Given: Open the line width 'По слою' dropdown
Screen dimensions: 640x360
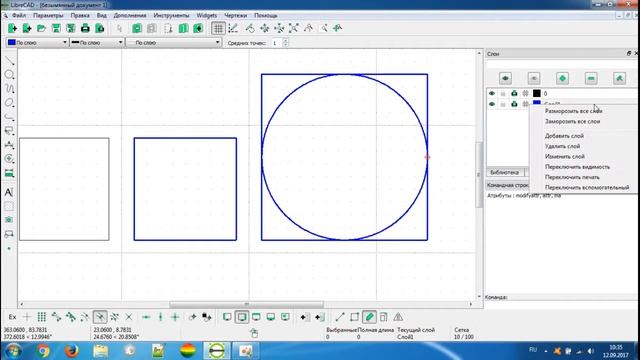Looking at the screenshot, I should pyautogui.click(x=97, y=42).
